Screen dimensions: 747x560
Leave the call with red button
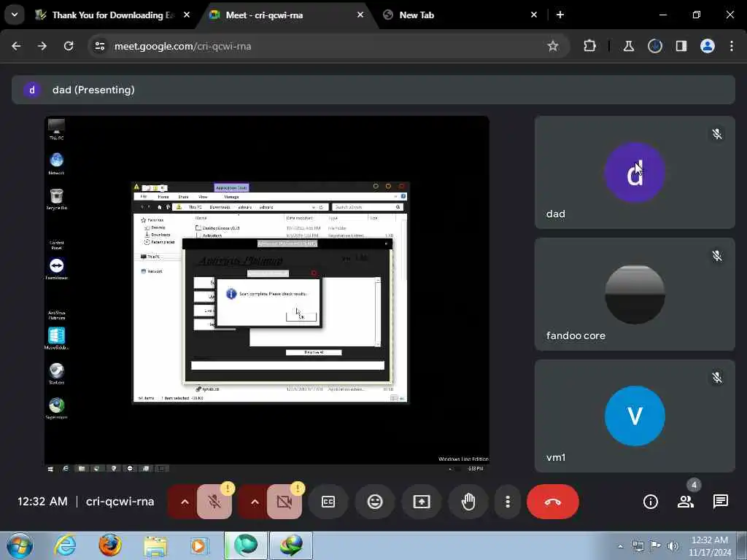553,502
